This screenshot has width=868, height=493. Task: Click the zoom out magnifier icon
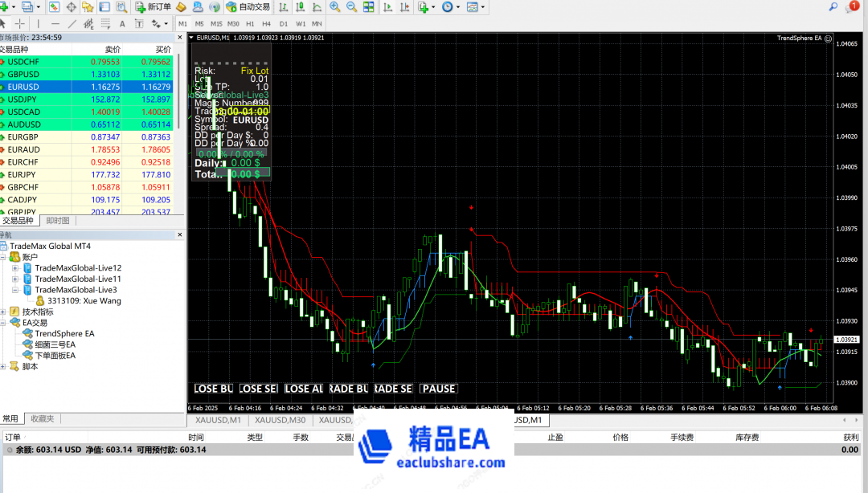[x=351, y=7]
